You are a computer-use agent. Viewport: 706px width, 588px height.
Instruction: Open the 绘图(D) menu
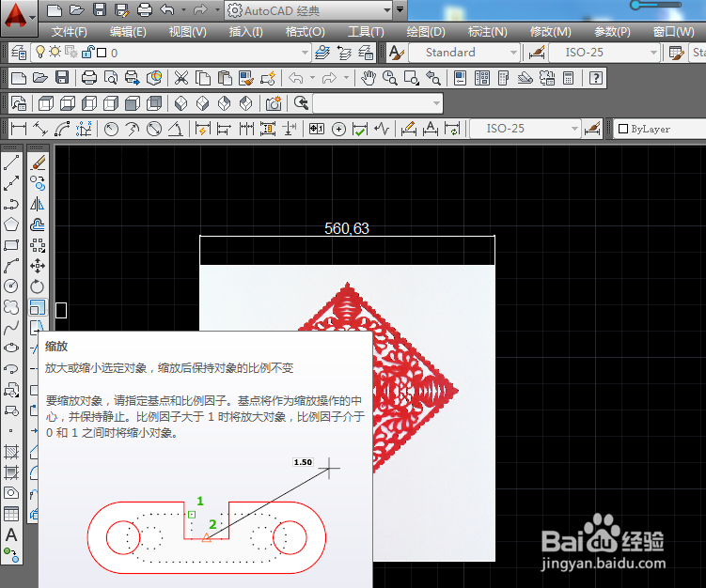click(x=426, y=32)
